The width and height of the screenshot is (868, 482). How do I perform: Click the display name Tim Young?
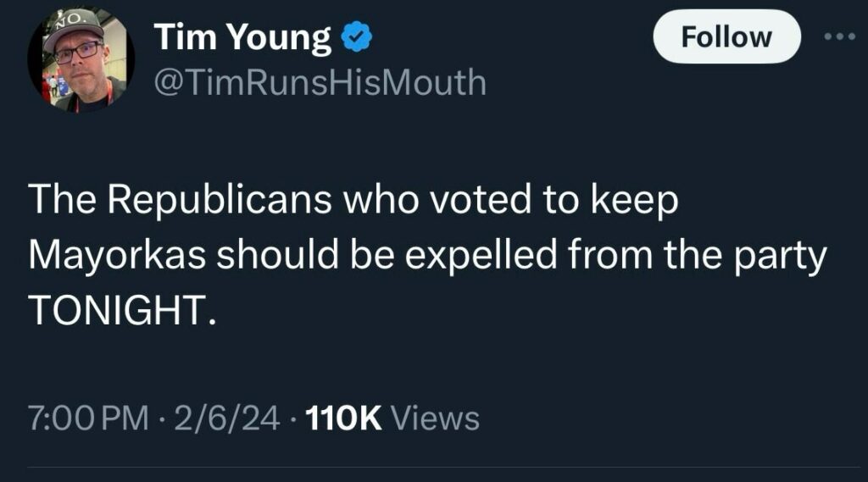click(242, 38)
